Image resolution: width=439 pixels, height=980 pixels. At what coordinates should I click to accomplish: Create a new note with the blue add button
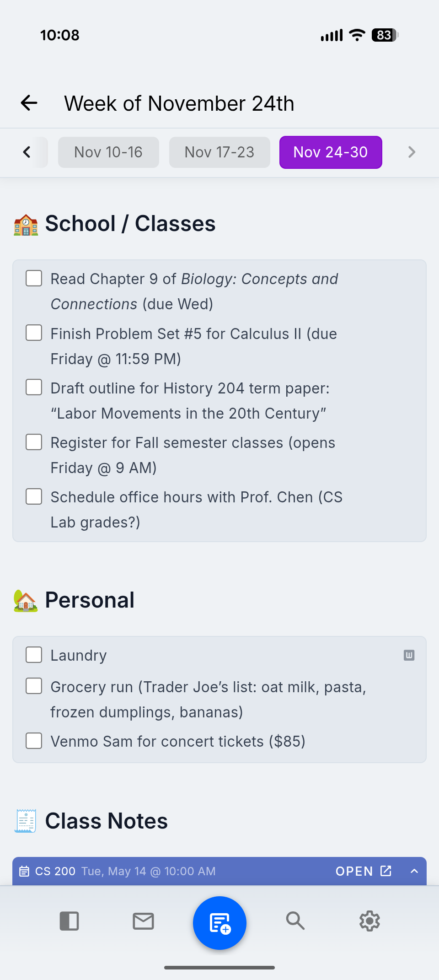(x=219, y=922)
